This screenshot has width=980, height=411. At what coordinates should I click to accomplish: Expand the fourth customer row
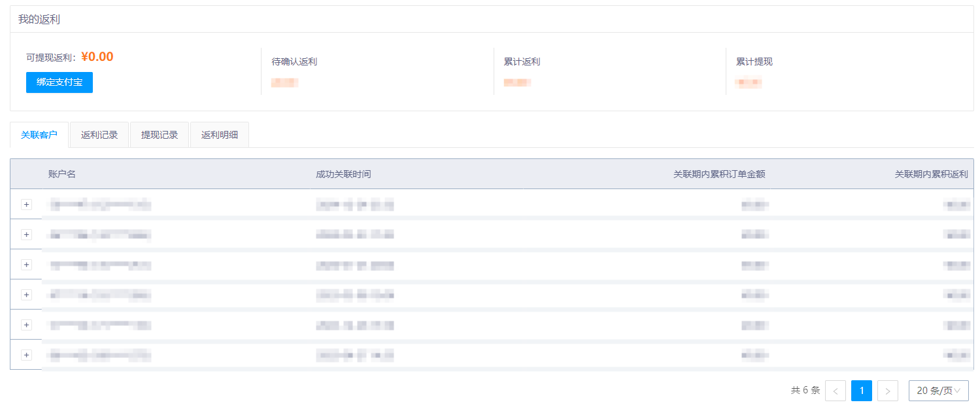pos(26,295)
